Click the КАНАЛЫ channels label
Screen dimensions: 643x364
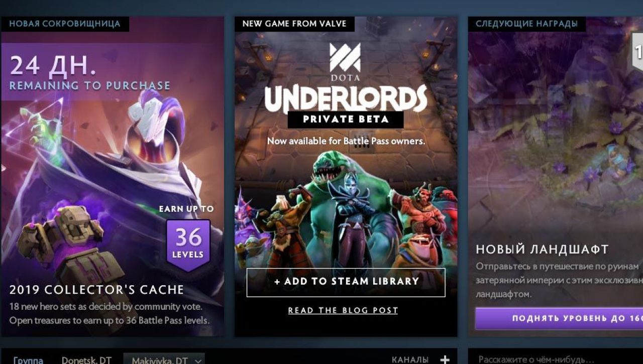point(410,359)
